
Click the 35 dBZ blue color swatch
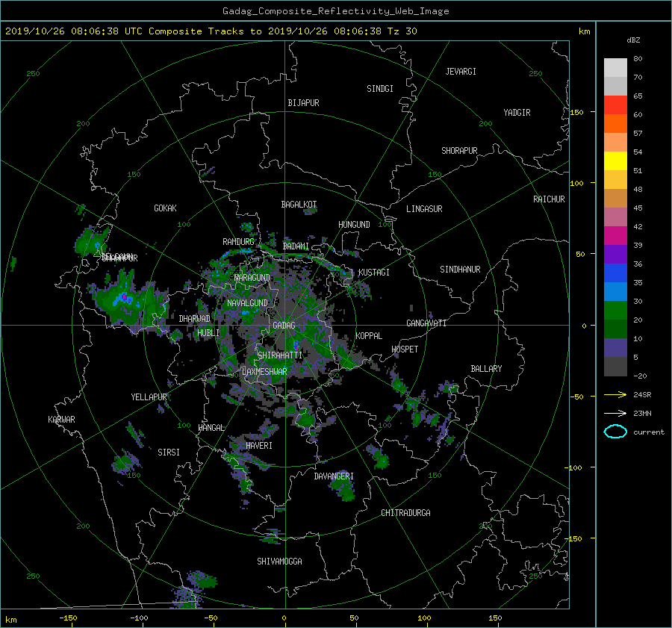click(x=615, y=273)
